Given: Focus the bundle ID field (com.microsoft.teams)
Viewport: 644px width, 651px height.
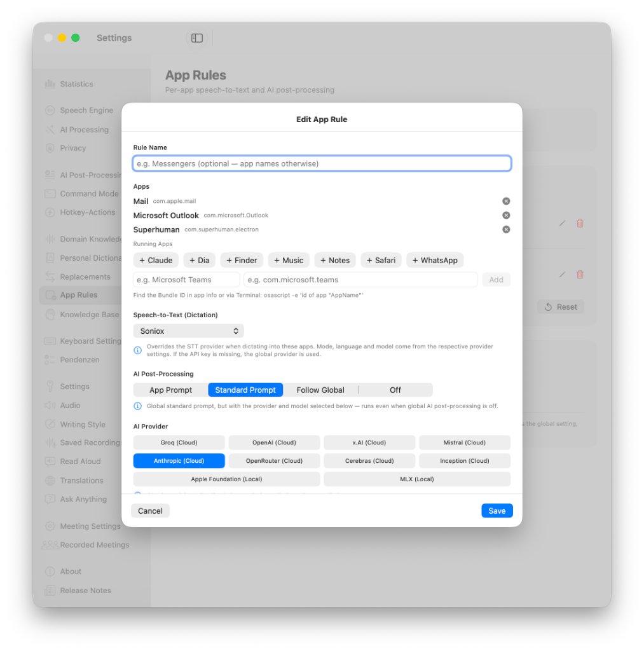Looking at the screenshot, I should pos(360,280).
